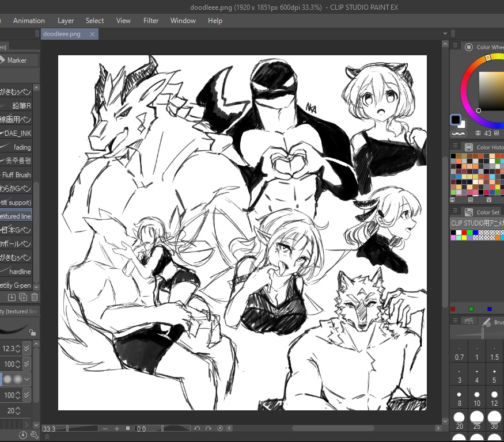The image size is (504, 442).
Task: Select the Fluff Brush
Action: [16, 175]
